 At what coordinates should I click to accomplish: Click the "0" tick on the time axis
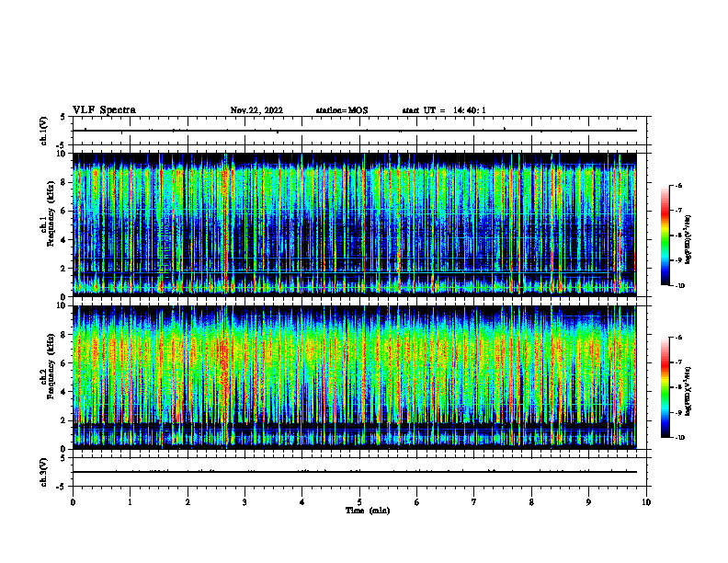click(73, 502)
